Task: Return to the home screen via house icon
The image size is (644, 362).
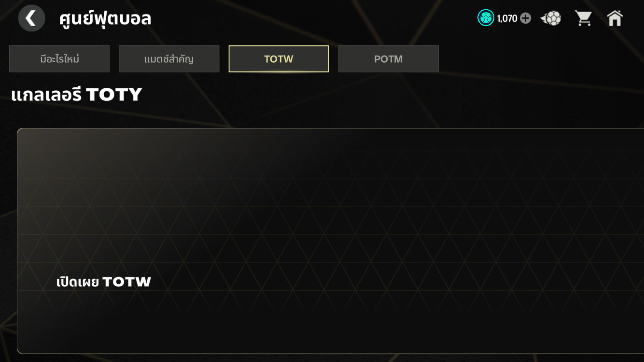Action: (615, 19)
